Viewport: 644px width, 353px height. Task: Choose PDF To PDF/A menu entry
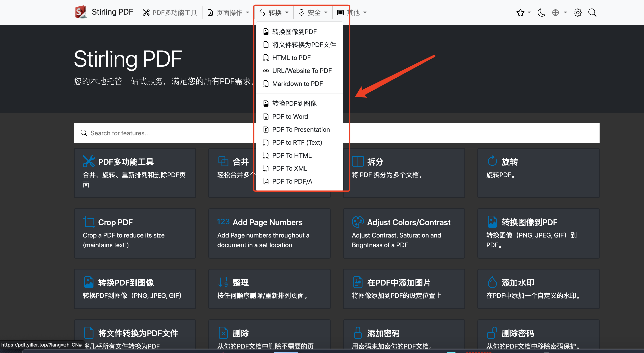(x=299, y=181)
